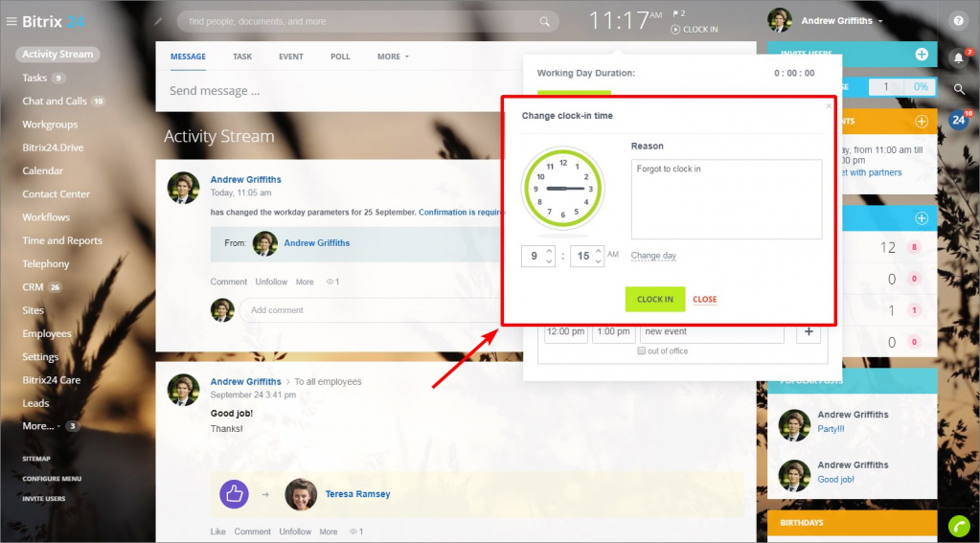Open the help question mark icon

coord(958,21)
